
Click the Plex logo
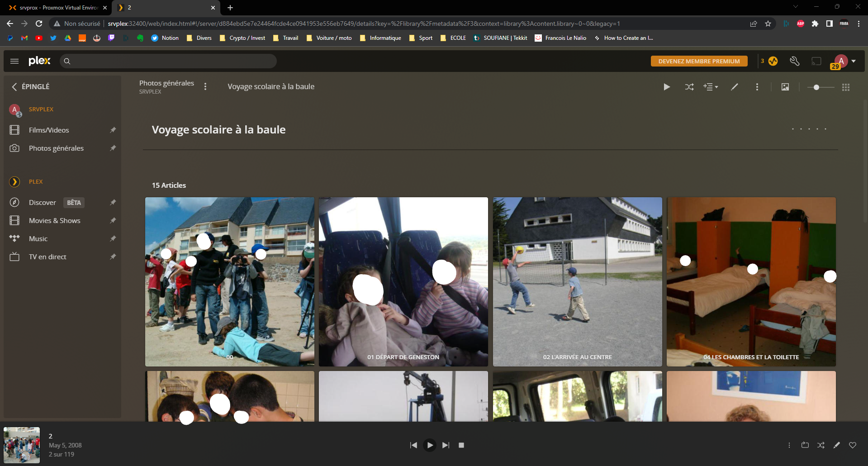[x=39, y=61]
